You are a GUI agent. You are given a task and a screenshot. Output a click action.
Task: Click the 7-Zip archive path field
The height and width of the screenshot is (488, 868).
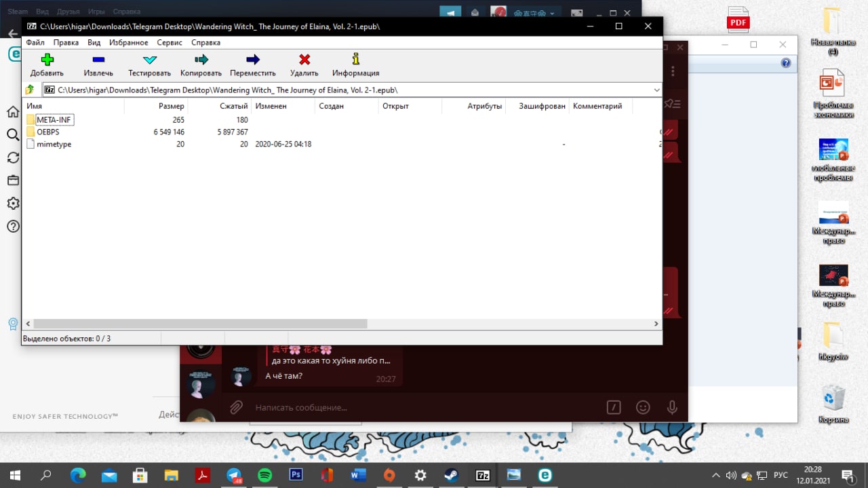point(347,90)
